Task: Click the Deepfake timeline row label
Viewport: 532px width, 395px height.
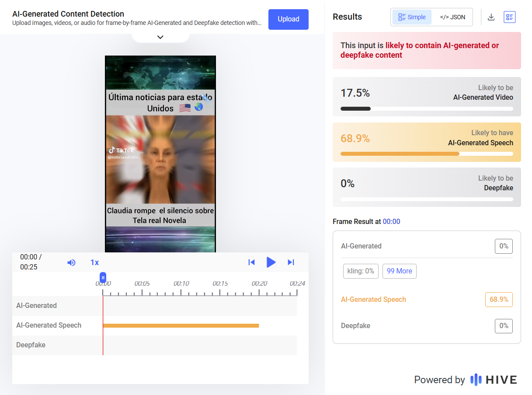Action: pos(31,345)
